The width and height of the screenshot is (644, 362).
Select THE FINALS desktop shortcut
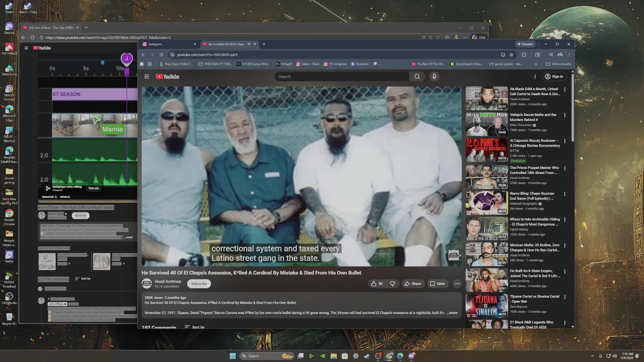coord(9,49)
